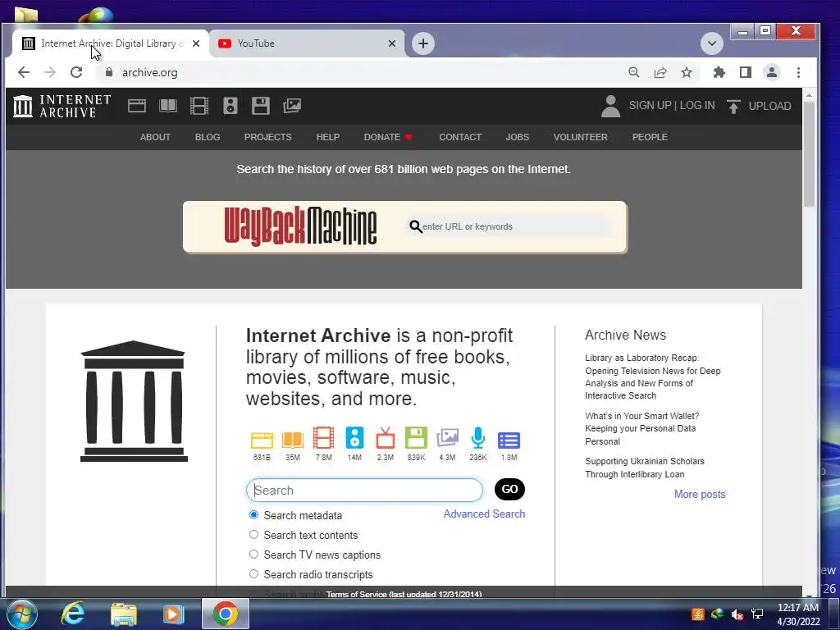Open the Texts book icon in top bar
Screen dimensions: 840x630
coord(167,106)
